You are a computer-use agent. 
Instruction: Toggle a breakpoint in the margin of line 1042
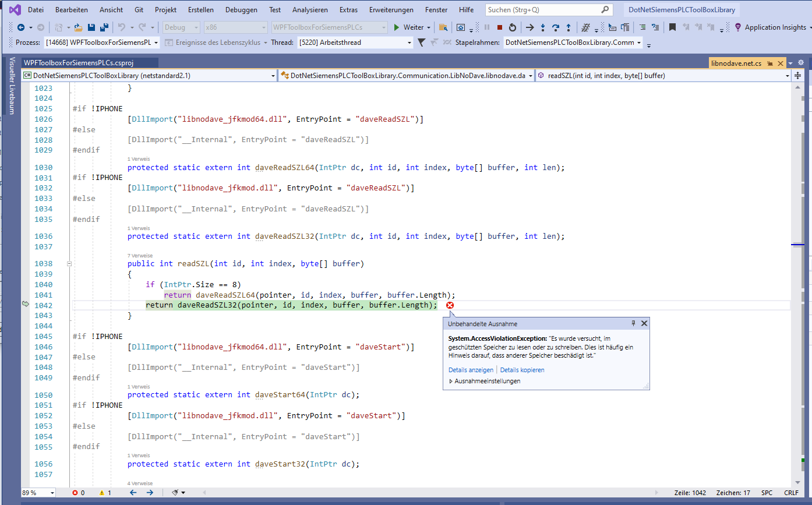coord(26,305)
